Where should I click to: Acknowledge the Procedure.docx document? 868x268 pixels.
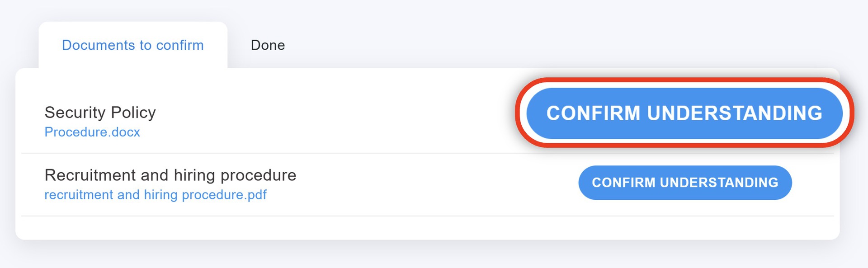(x=684, y=113)
